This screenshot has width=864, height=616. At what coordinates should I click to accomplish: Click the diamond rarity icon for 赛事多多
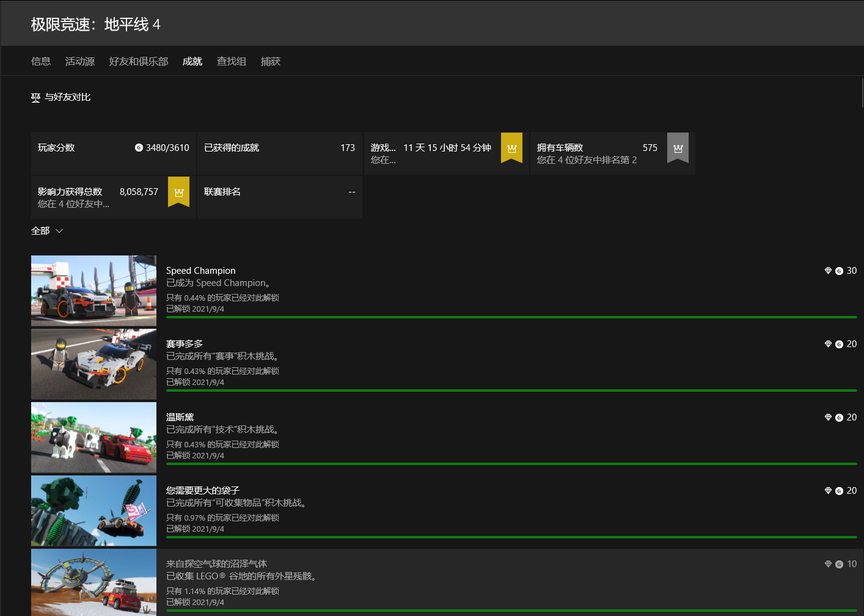[828, 344]
